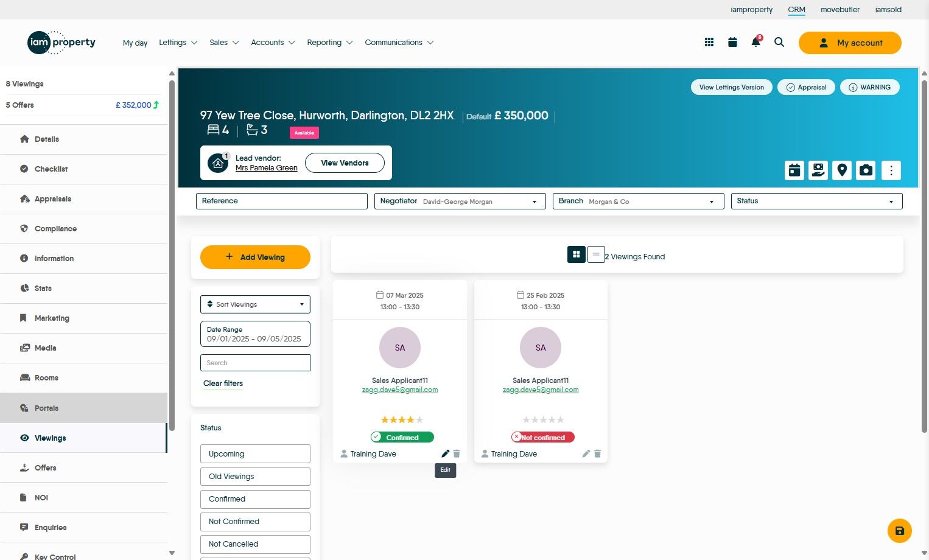Open the calendar icon in property header
The image size is (929, 560).
[794, 170]
